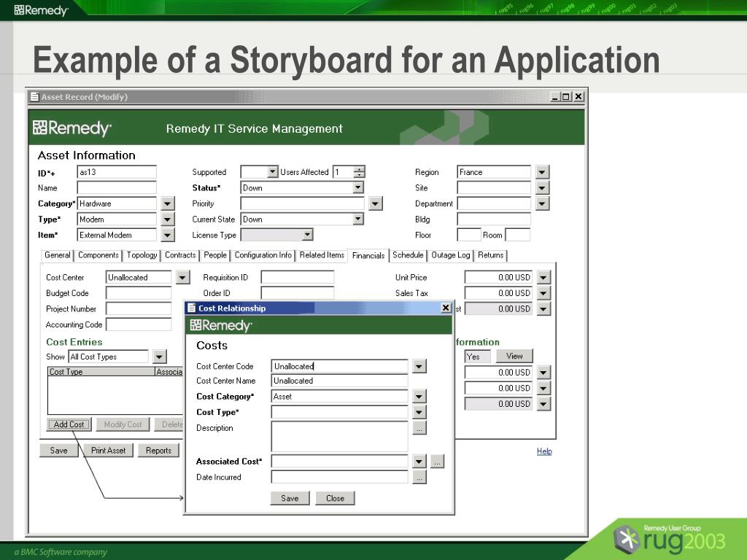Open the Region menu arrow next to France
Image resolution: width=747 pixels, height=560 pixels.
pos(542,172)
